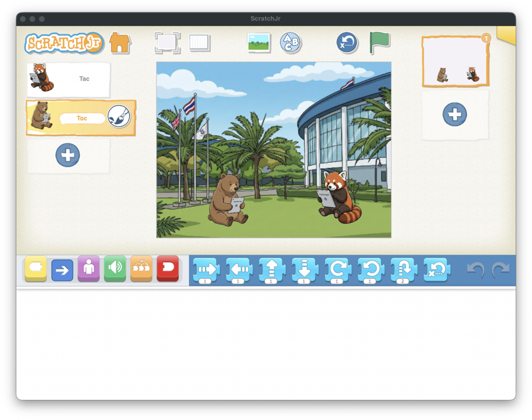Screen dimensions: 532x420
Task: Open the paint editor for Toc
Action: coord(119,116)
